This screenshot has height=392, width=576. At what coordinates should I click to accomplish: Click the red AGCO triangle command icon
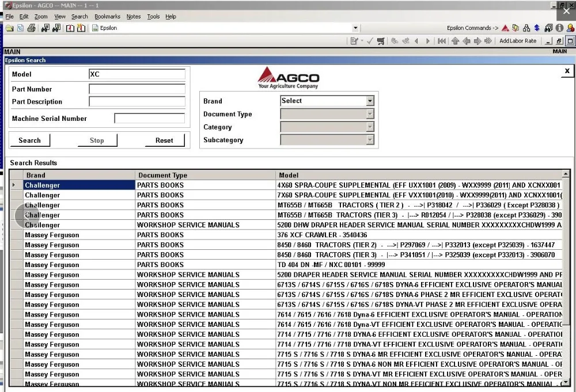coord(505,28)
